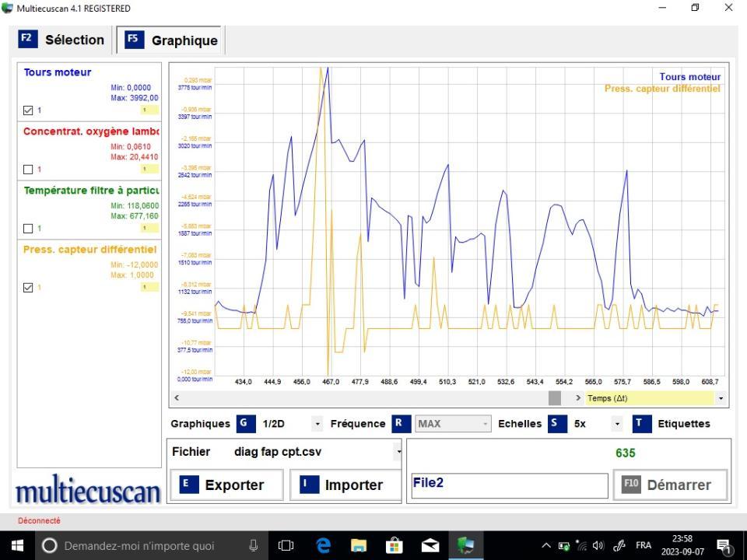Screen dimensions: 747x560
Task: Open the Temps (Δt) axis dropdown
Action: [x=721, y=398]
